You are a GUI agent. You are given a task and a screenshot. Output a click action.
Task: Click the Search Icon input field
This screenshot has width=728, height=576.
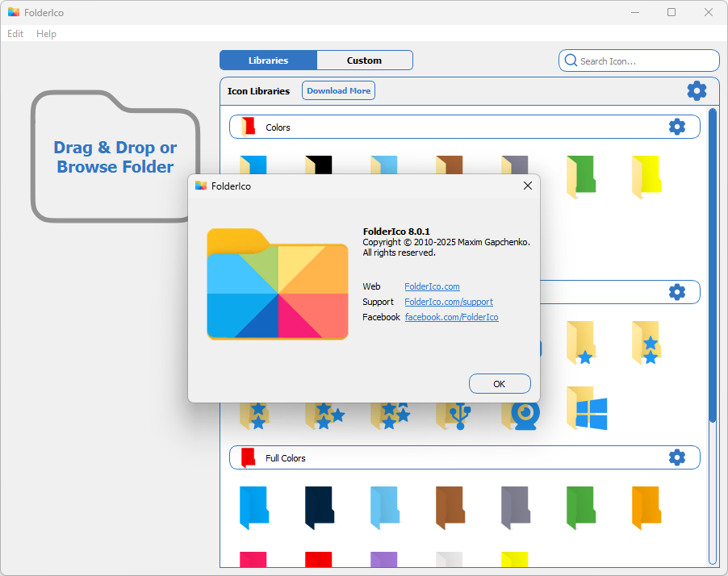tap(639, 61)
